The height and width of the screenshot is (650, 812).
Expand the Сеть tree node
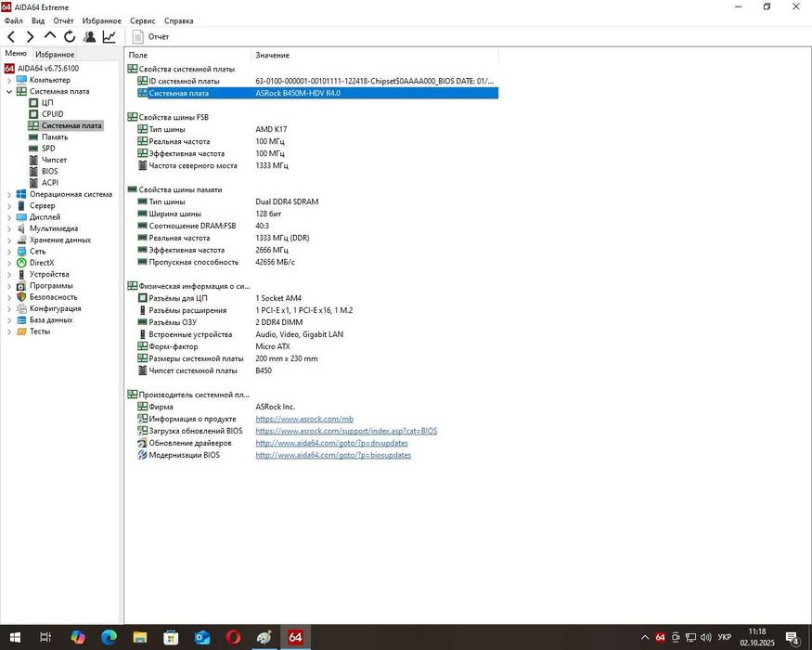point(9,252)
